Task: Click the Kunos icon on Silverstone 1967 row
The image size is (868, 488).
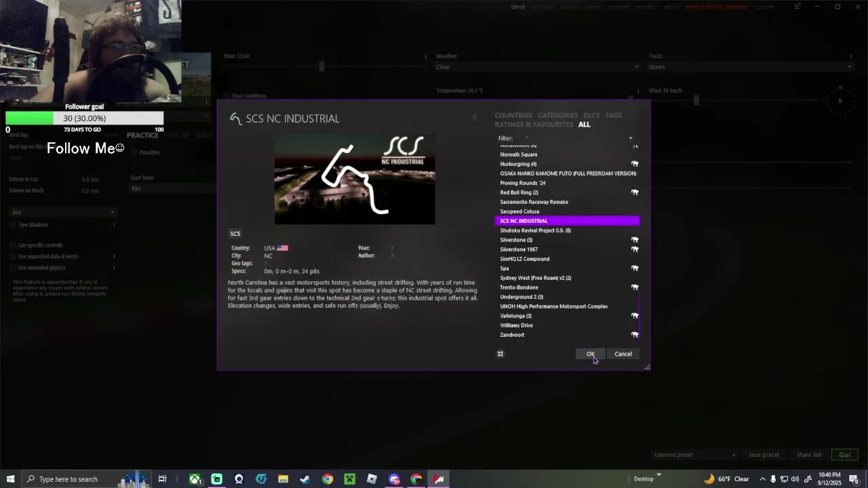Action: point(635,249)
